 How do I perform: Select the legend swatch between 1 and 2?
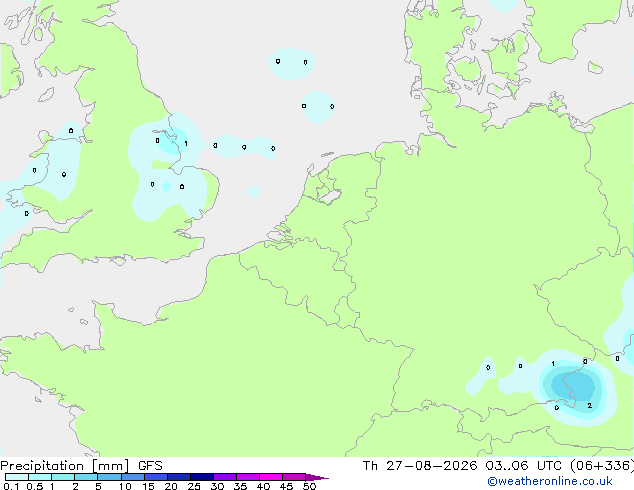click(63, 477)
